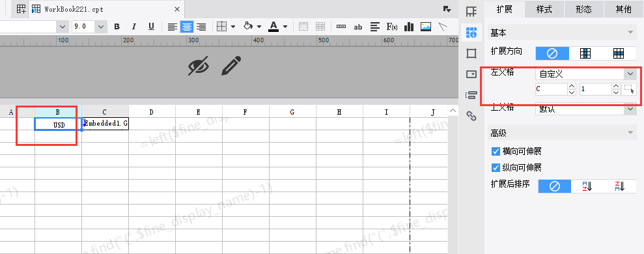Open the border style dropdown arrow
Image resolution: width=644 pixels, height=254 pixels.
pyautogui.click(x=233, y=27)
